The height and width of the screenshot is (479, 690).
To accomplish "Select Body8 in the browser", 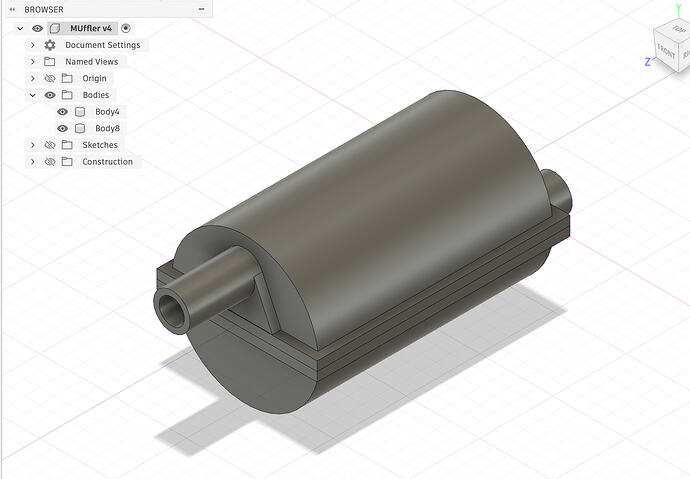I will [x=107, y=128].
